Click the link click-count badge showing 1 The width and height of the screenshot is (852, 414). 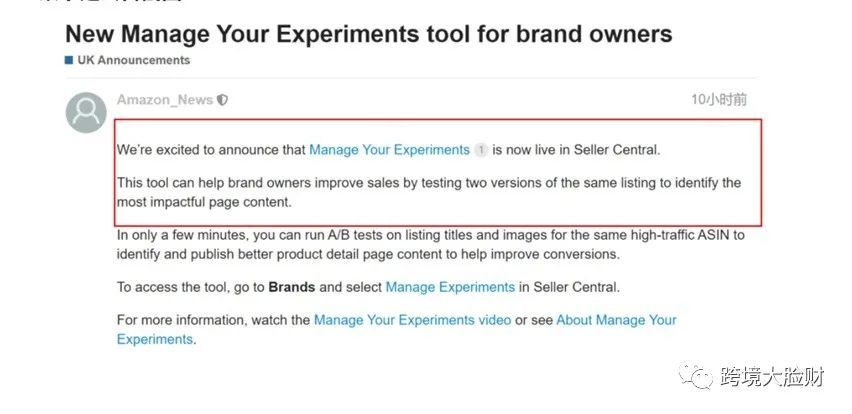tap(481, 150)
